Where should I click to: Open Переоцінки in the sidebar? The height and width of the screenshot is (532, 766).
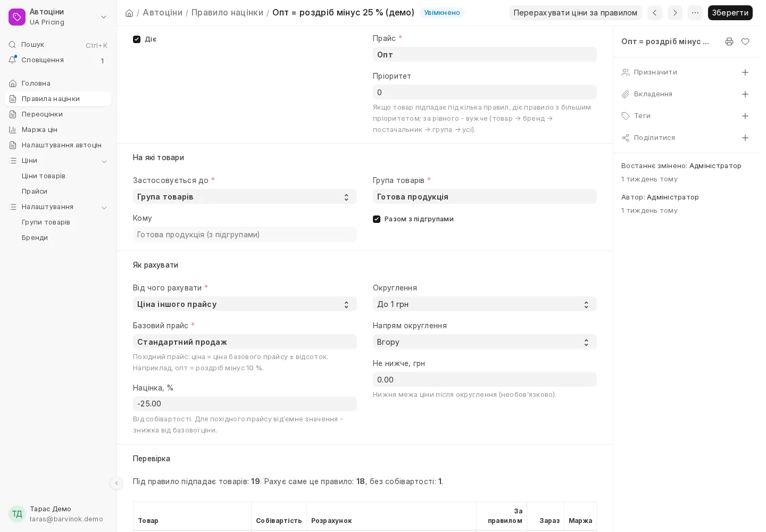click(59, 114)
